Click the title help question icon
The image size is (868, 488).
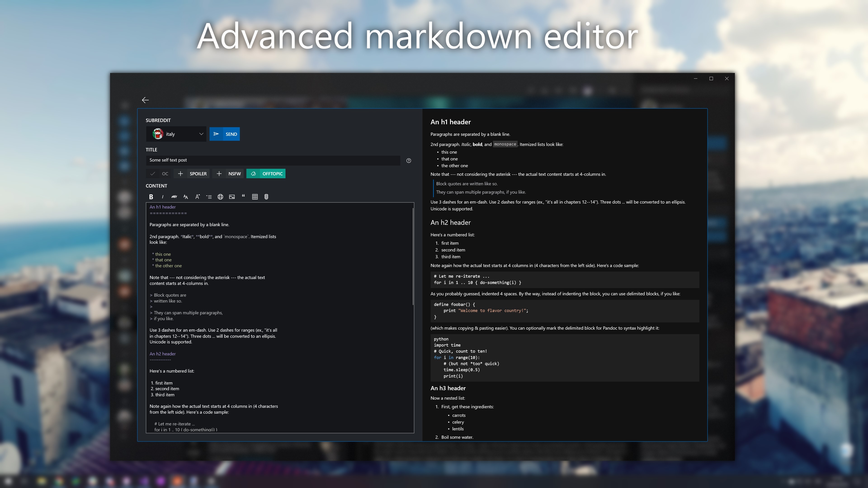click(x=408, y=161)
